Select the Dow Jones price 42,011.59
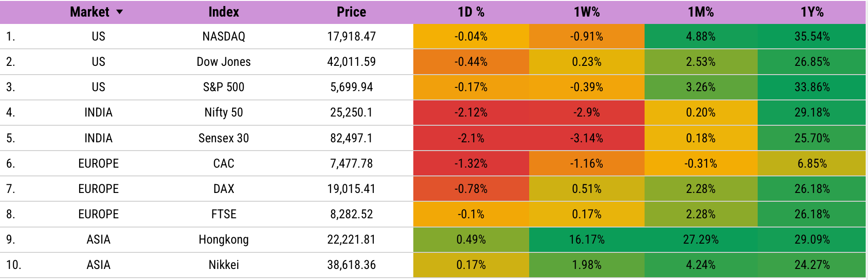Image resolution: width=868 pixels, height=280 pixels. (x=351, y=62)
